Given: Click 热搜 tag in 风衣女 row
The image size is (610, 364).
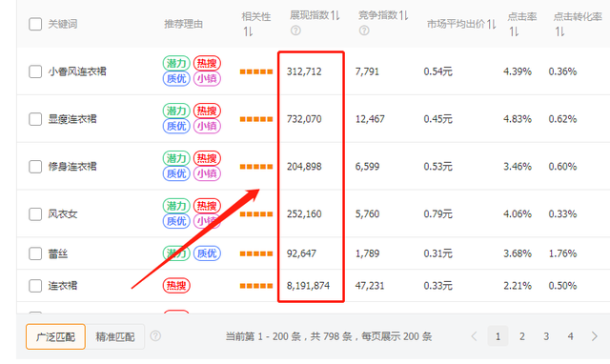Looking at the screenshot, I should click(x=207, y=205).
